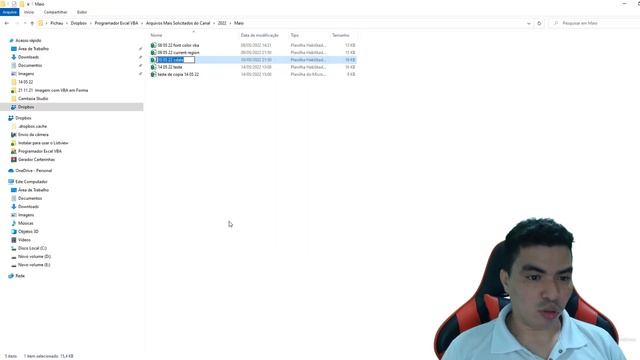
Task: Click the 5 itens status bar count
Action: [11, 356]
